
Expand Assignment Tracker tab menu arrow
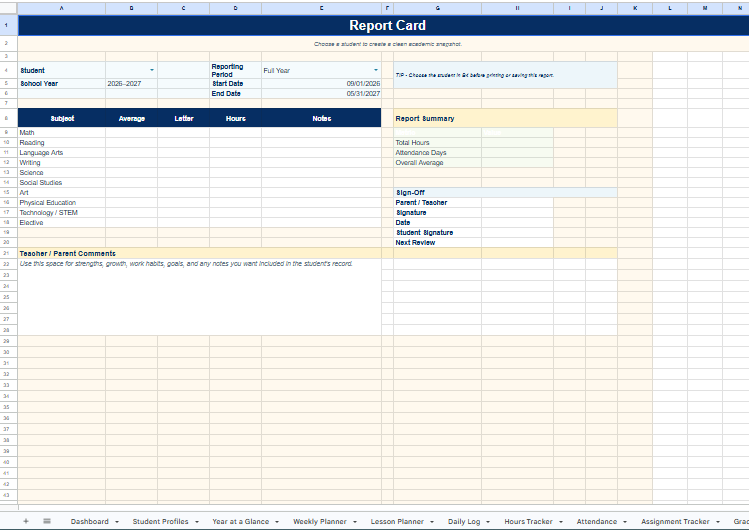[x=717, y=522]
